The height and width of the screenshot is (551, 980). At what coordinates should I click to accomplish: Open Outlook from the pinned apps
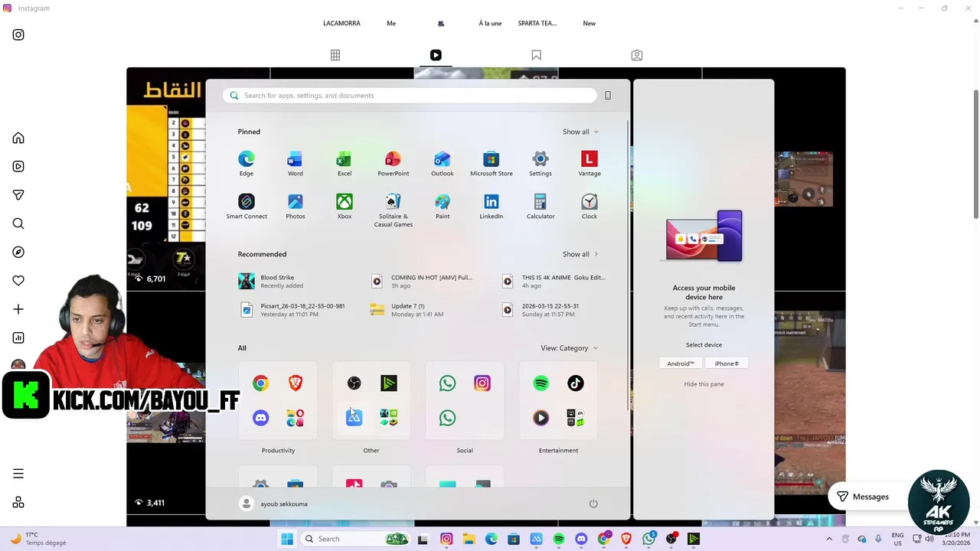(442, 163)
